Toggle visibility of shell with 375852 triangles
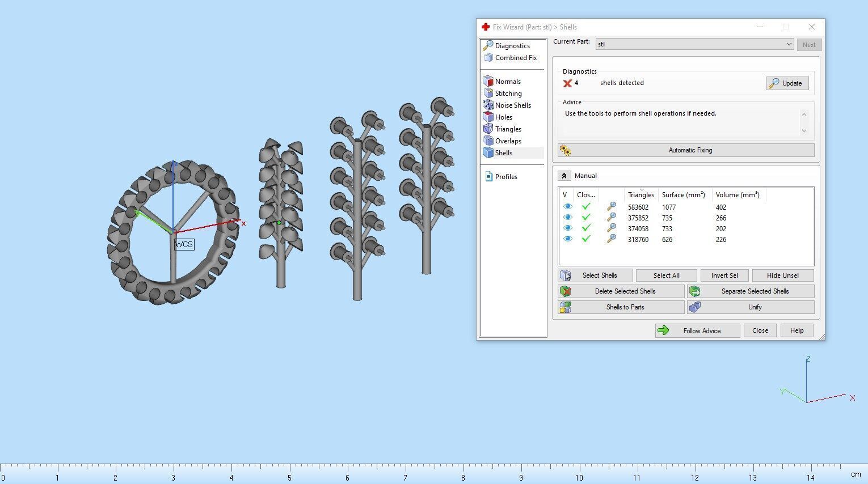This screenshot has height=484, width=868. coord(567,218)
